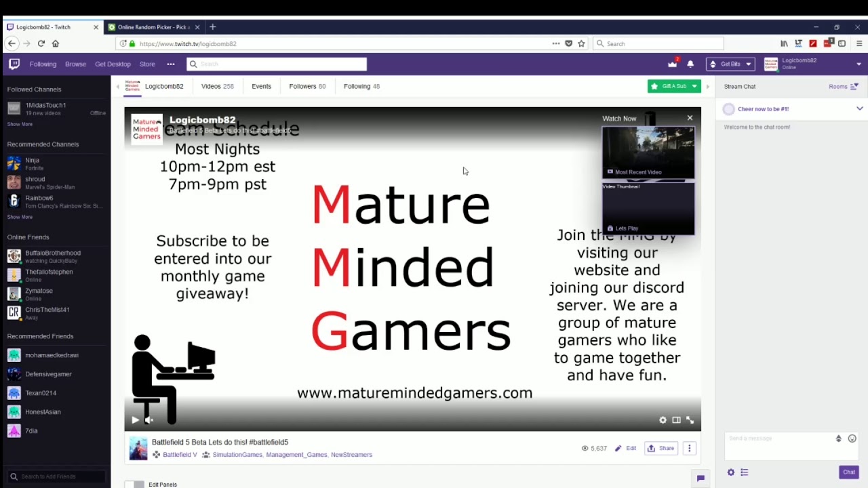Open the Logicbomb82 account menu arrow

pos(859,64)
